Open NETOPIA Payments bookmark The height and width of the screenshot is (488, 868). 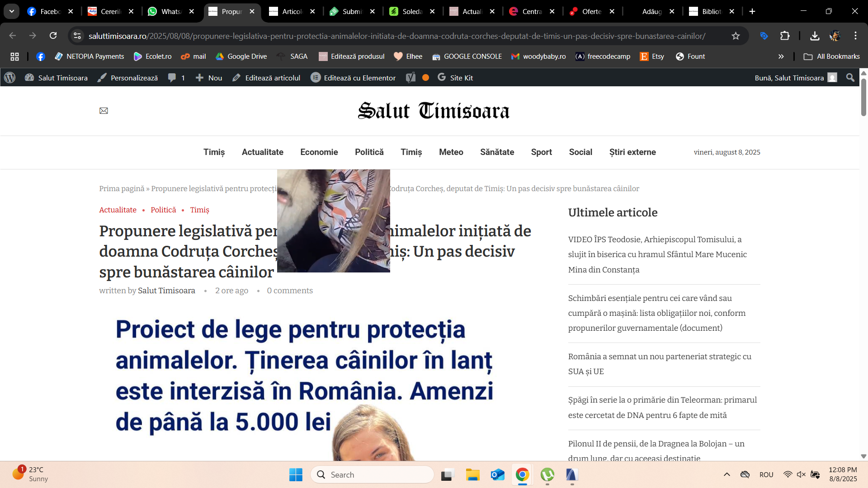point(89,56)
